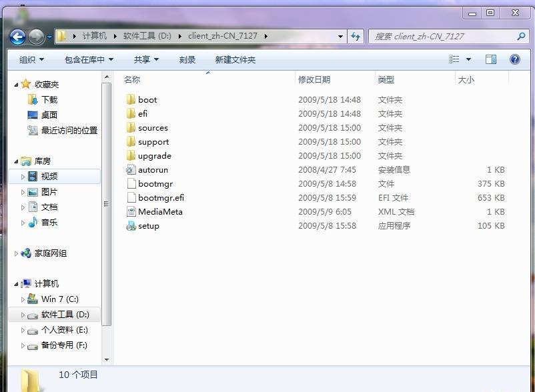Click the 2008/4/27 7:45 date of autorun
The height and width of the screenshot is (392, 535).
pos(327,170)
